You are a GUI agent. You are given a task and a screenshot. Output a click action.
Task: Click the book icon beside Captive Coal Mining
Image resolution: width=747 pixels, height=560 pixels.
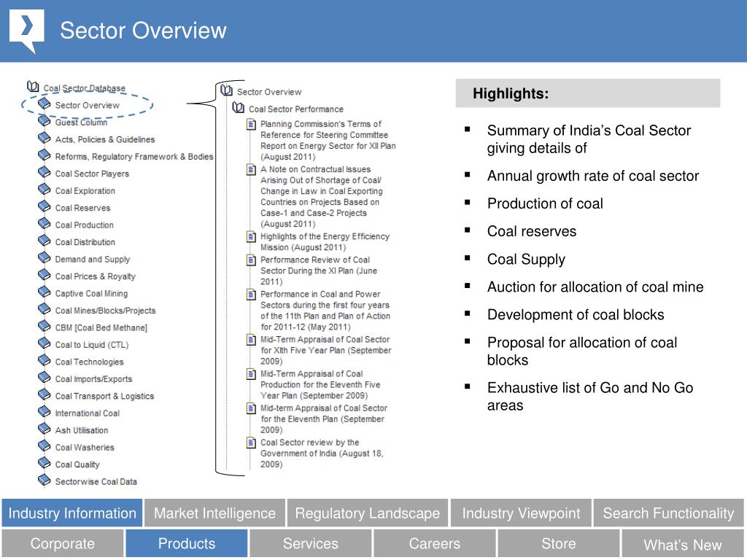click(44, 292)
